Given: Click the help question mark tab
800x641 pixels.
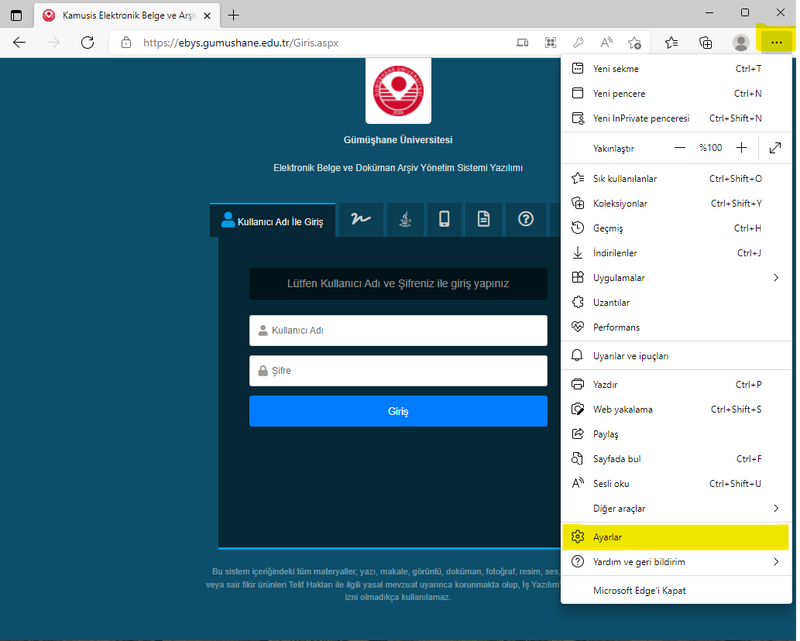Looking at the screenshot, I should click(526, 219).
